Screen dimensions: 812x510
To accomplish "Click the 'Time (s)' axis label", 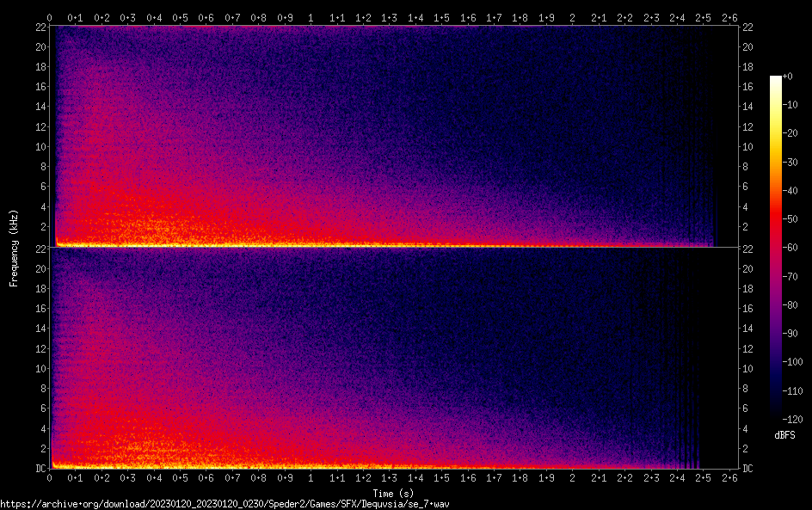I will [x=395, y=493].
